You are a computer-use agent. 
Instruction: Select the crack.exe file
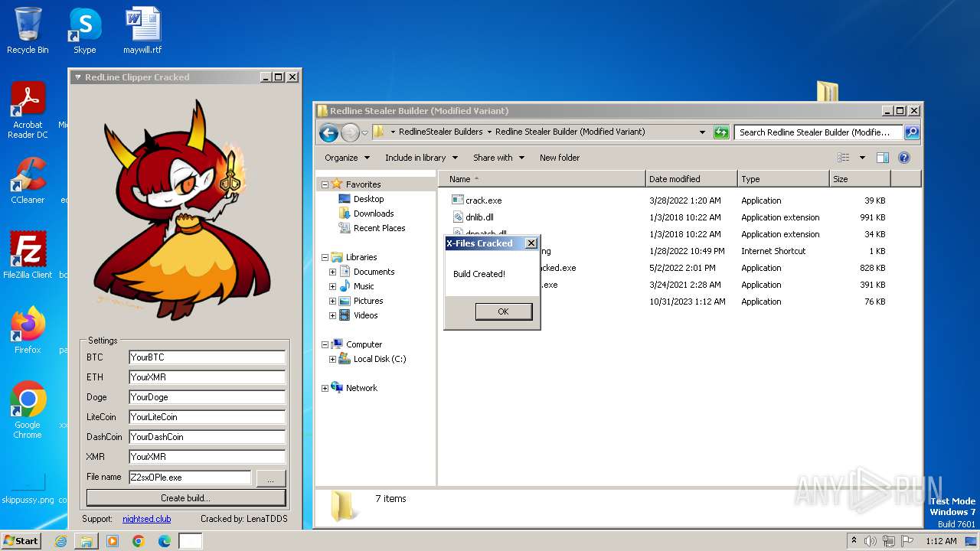click(x=484, y=201)
